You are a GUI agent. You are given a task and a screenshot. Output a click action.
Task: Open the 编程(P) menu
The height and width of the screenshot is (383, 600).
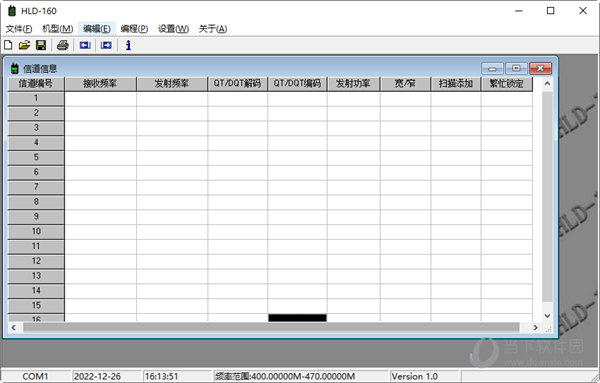134,29
